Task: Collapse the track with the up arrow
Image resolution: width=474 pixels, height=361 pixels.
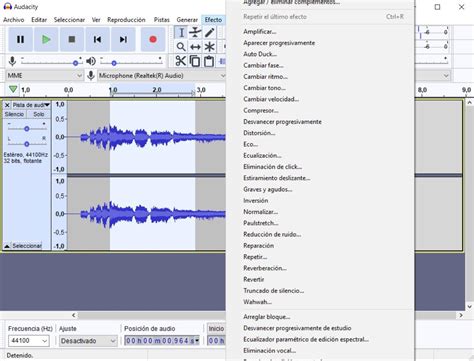Action: 7,246
